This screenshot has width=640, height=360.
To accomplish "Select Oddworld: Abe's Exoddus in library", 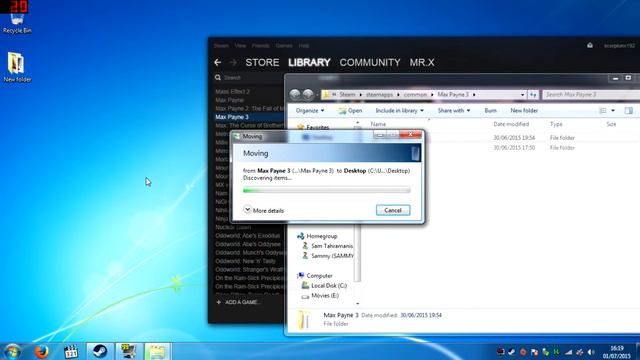I will tap(247, 236).
